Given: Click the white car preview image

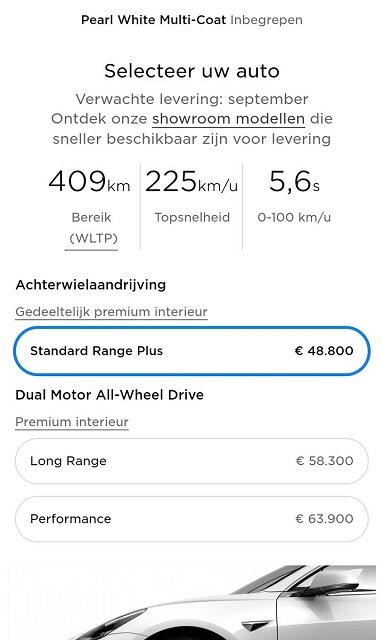Looking at the screenshot, I should click(192, 602).
